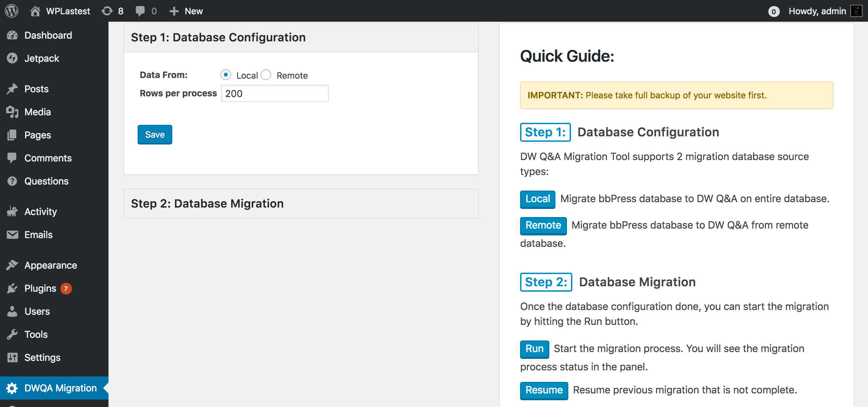
Task: Open the Users menu item
Action: 37,311
